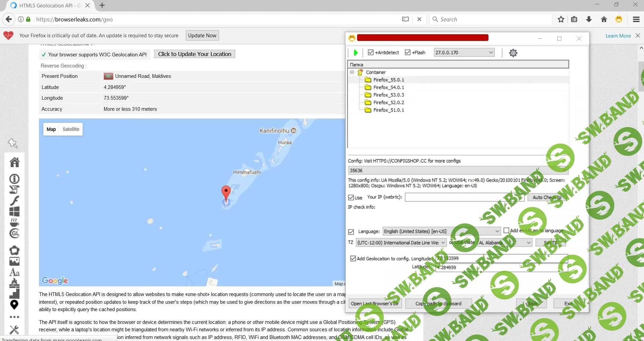Click the Firefox home icon
644x341 pixels.
(604, 19)
